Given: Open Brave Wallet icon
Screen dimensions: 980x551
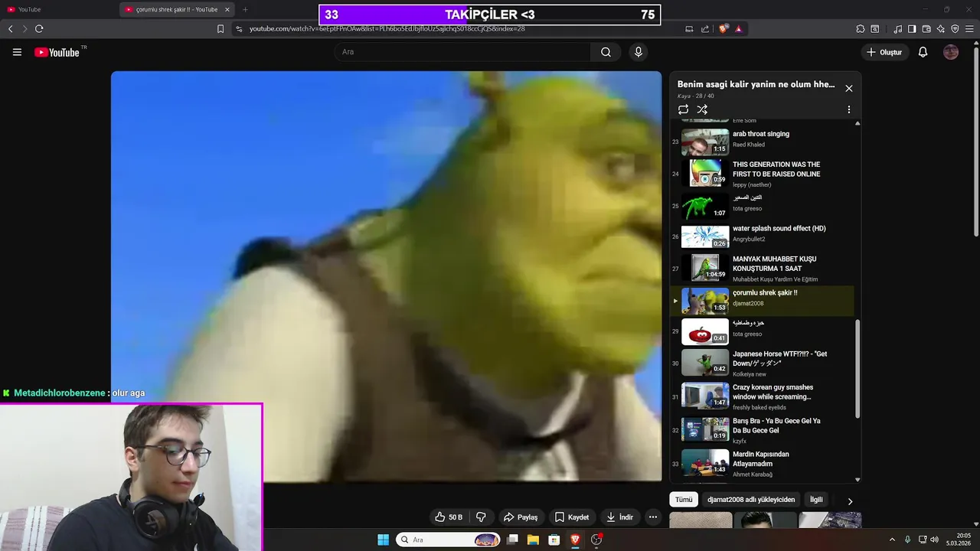Looking at the screenshot, I should click(926, 29).
